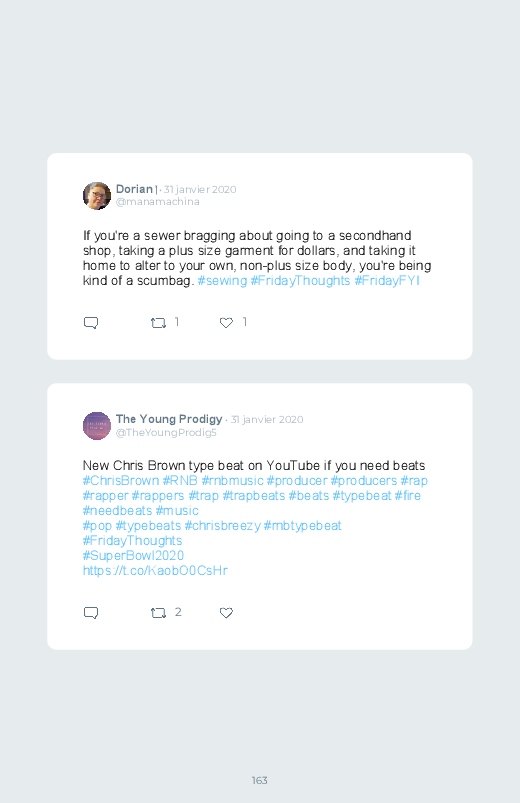520x803 pixels.
Task: Open Dorian's profile picture
Action: pos(97,196)
